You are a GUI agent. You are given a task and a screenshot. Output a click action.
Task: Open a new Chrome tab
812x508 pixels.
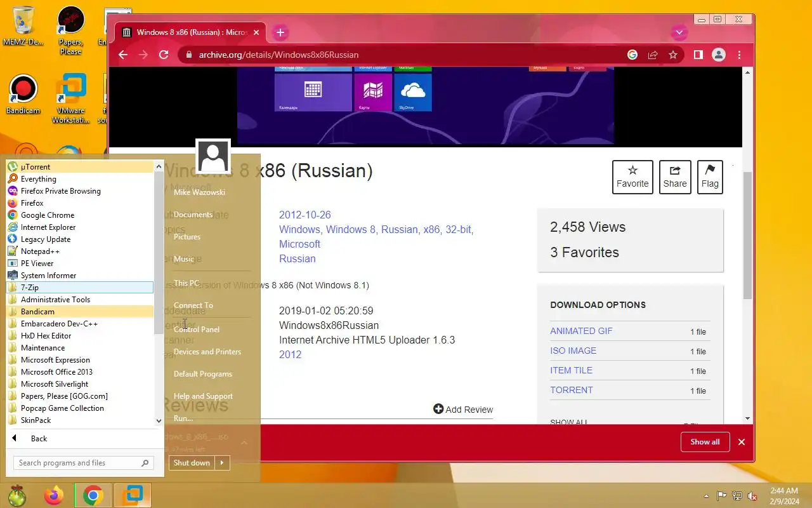[280, 32]
